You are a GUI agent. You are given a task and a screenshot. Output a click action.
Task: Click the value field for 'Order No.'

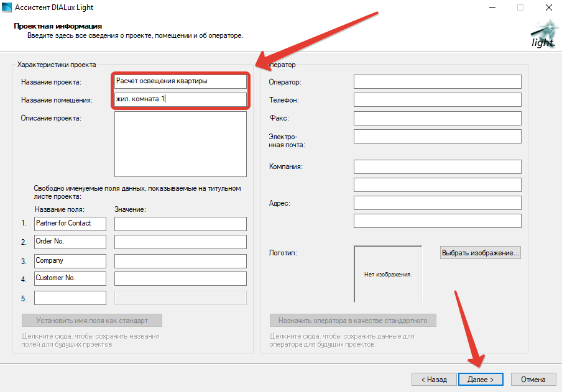pyautogui.click(x=180, y=242)
